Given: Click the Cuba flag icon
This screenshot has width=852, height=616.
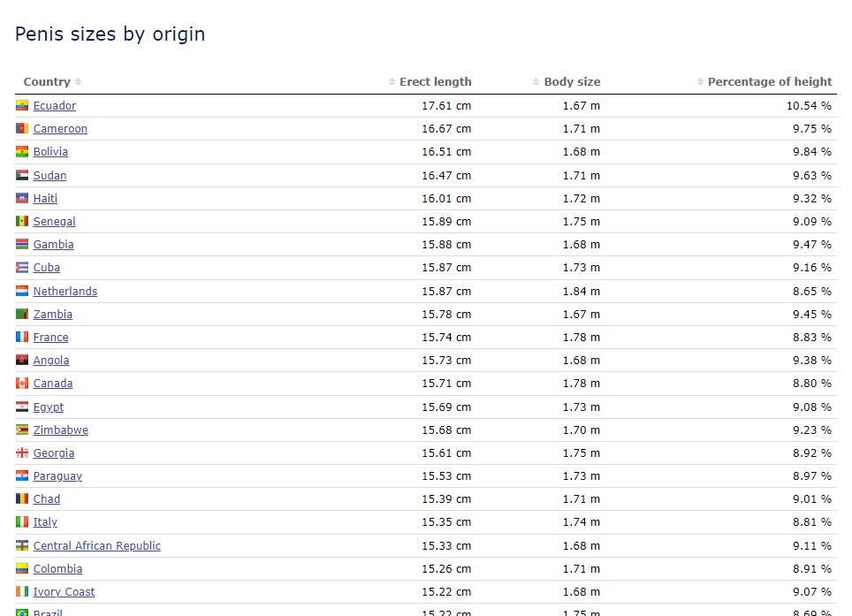Looking at the screenshot, I should [x=22, y=268].
